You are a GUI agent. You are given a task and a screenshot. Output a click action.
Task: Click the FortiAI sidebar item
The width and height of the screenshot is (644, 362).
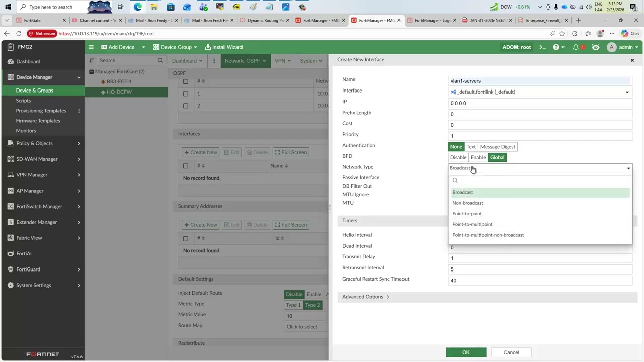coord(24,254)
